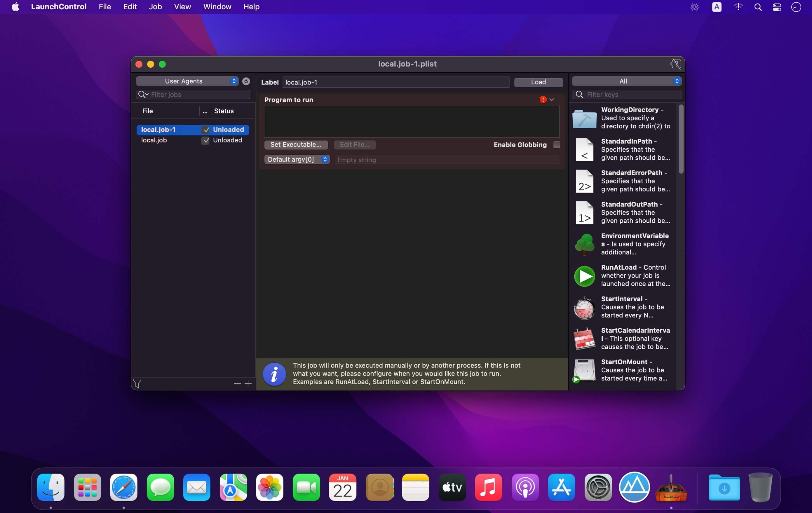
Task: Click the filter funnel icon at the bottom left
Action: point(137,383)
